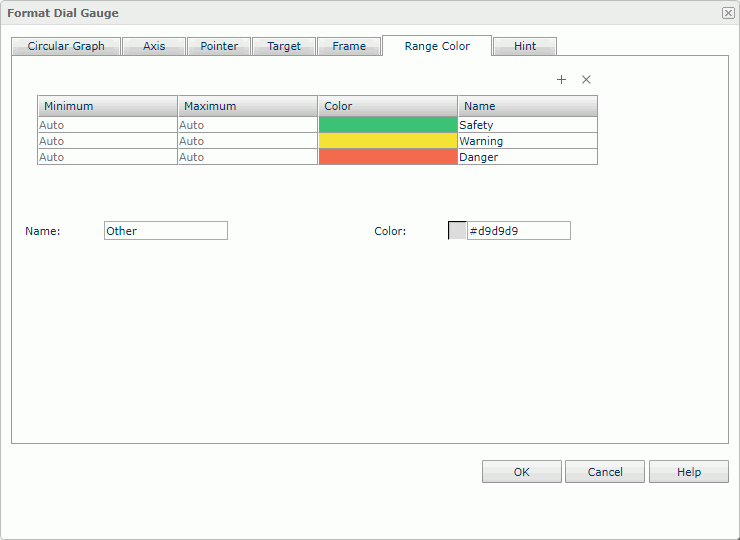Click the Name field containing Other
This screenshot has width=740, height=540.
(x=166, y=231)
